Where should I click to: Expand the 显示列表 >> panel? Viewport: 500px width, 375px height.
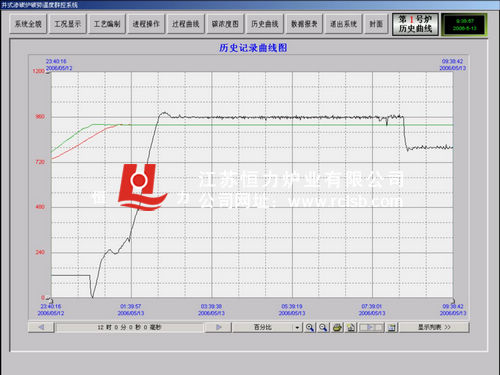(x=434, y=327)
